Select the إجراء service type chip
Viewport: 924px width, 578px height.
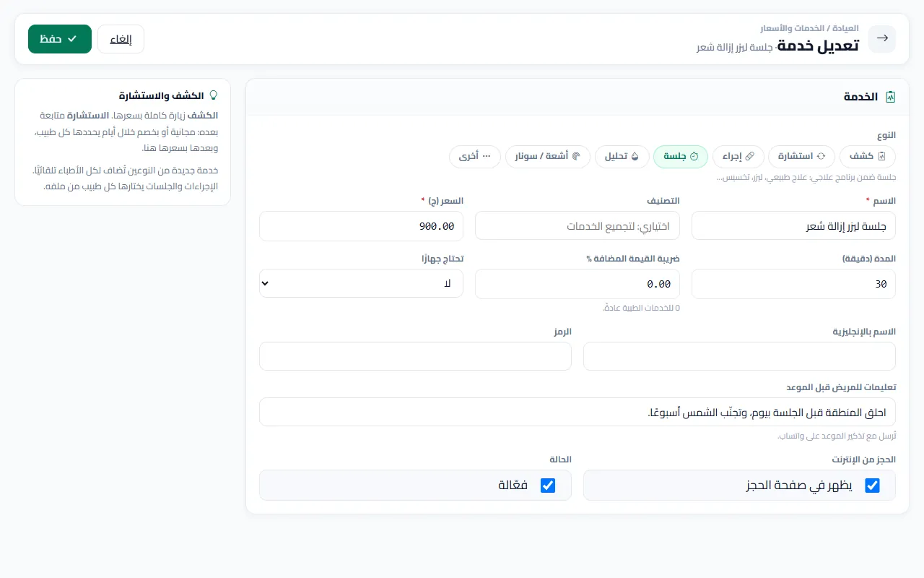click(x=738, y=157)
